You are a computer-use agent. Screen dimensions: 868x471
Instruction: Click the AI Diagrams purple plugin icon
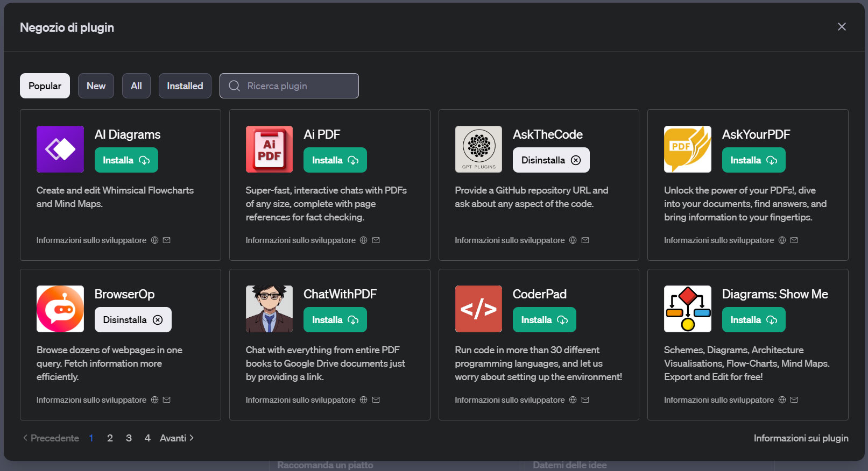60,149
